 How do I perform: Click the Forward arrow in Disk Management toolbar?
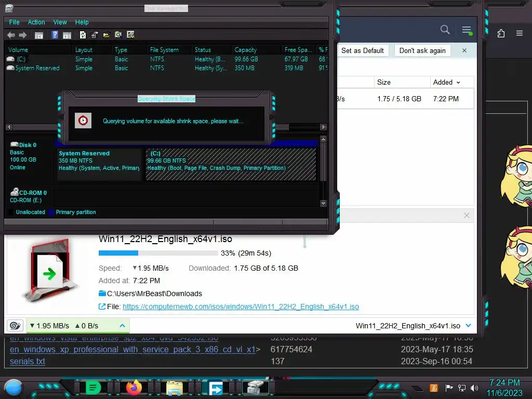[23, 35]
